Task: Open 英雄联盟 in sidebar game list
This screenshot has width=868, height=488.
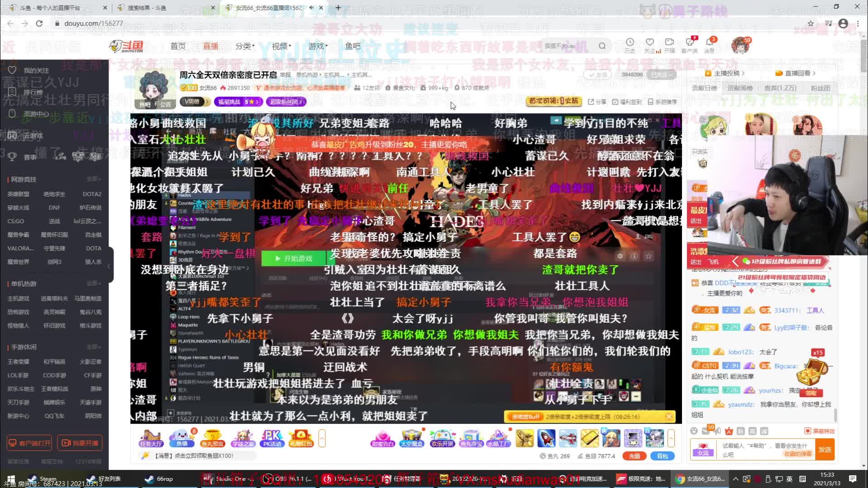Action: 18,194
